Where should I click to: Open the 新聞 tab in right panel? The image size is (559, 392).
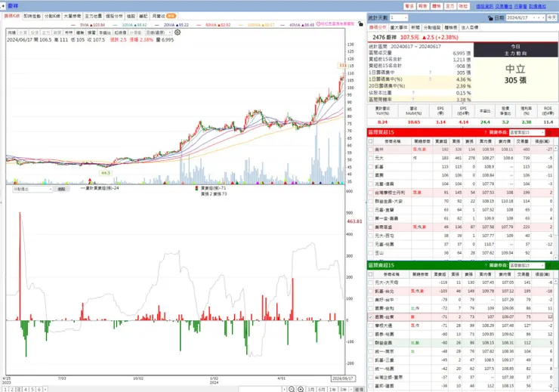(415, 27)
